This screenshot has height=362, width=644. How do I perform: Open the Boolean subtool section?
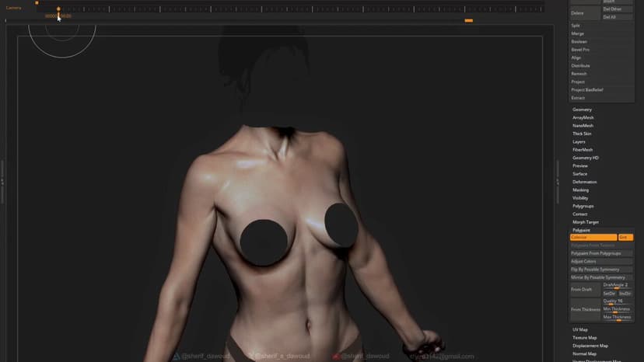pos(579,42)
